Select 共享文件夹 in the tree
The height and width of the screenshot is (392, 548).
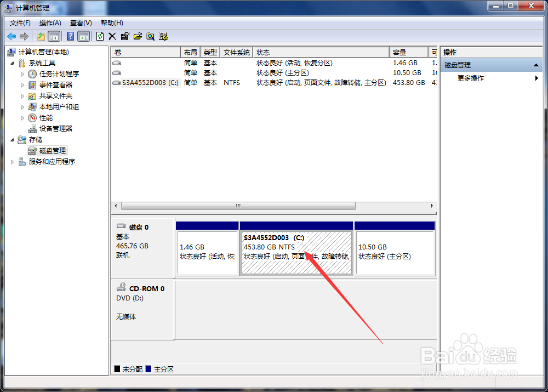56,96
